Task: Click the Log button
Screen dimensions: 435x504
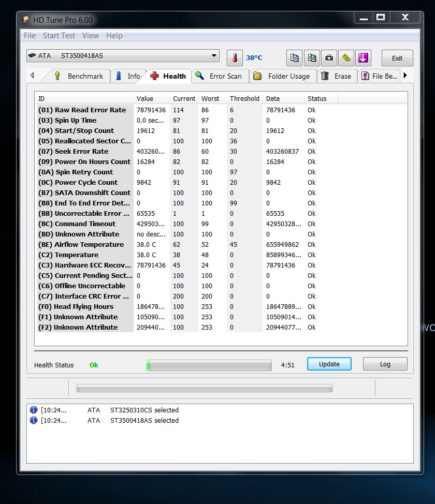Action: [385, 364]
